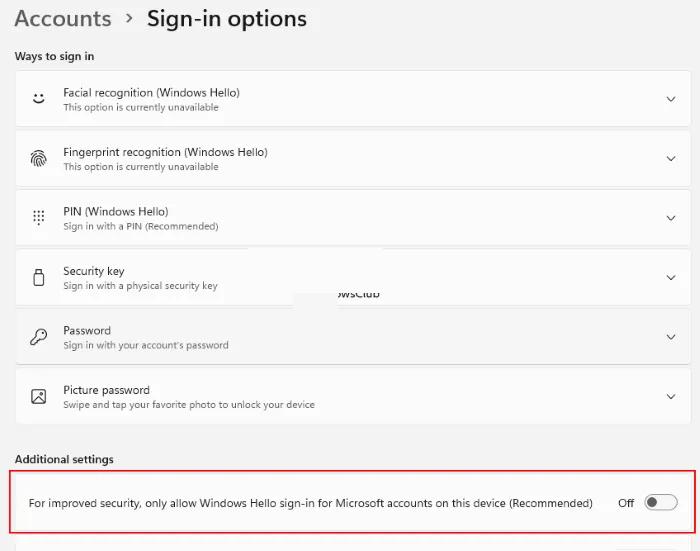Click the 'Ways to sign in' heading

coord(54,56)
